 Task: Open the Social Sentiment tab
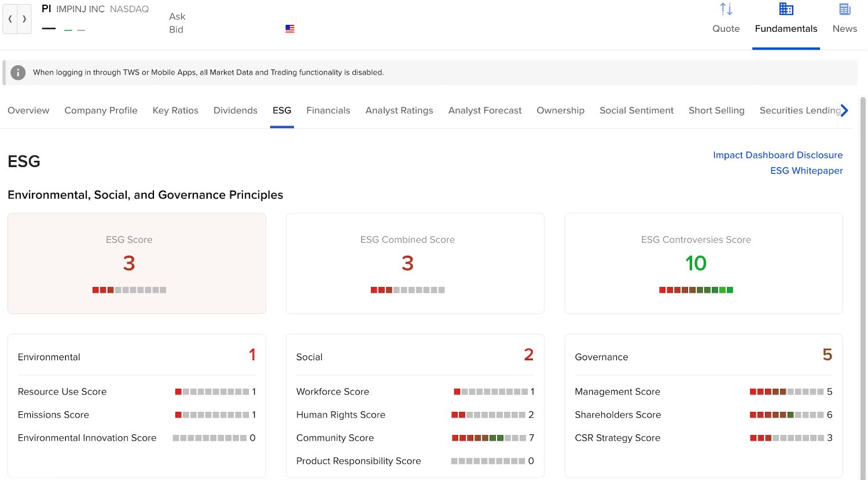[x=637, y=110]
